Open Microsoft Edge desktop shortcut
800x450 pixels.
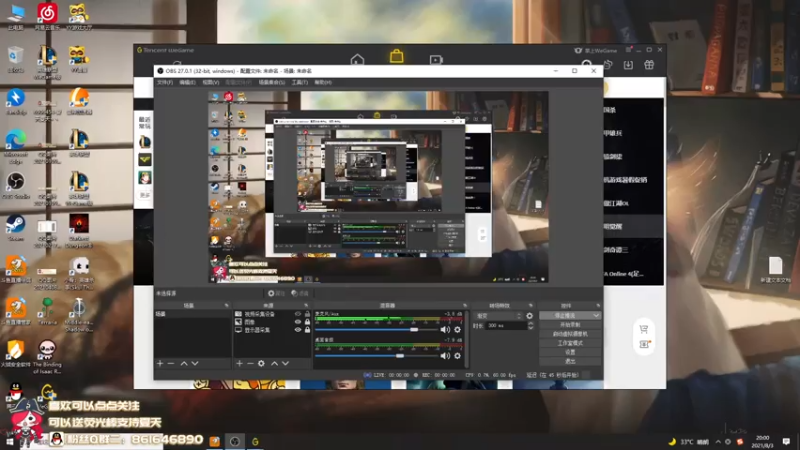[x=16, y=147]
